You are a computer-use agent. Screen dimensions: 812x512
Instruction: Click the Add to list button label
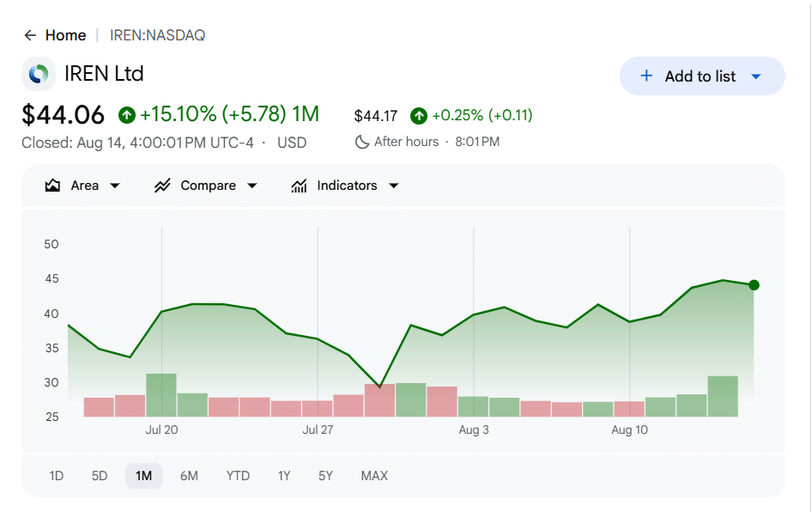[x=700, y=76]
